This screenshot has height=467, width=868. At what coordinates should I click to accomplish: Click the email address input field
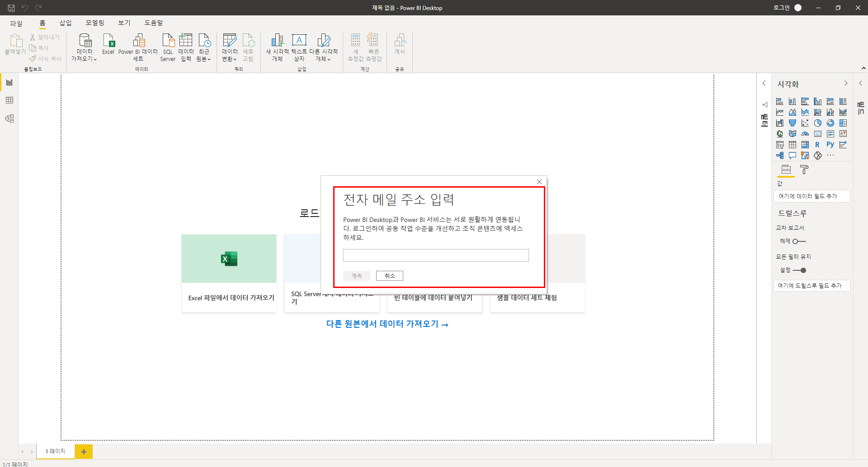coord(436,255)
